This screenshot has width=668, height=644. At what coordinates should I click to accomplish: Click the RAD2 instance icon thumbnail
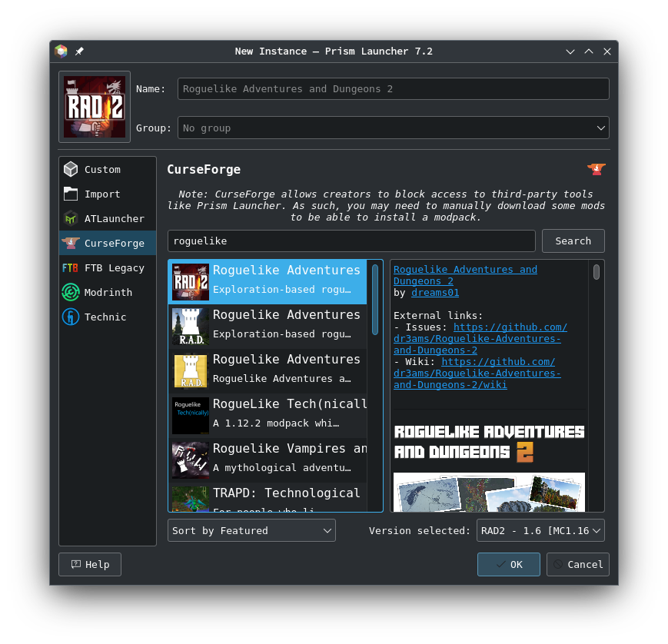[x=94, y=106]
